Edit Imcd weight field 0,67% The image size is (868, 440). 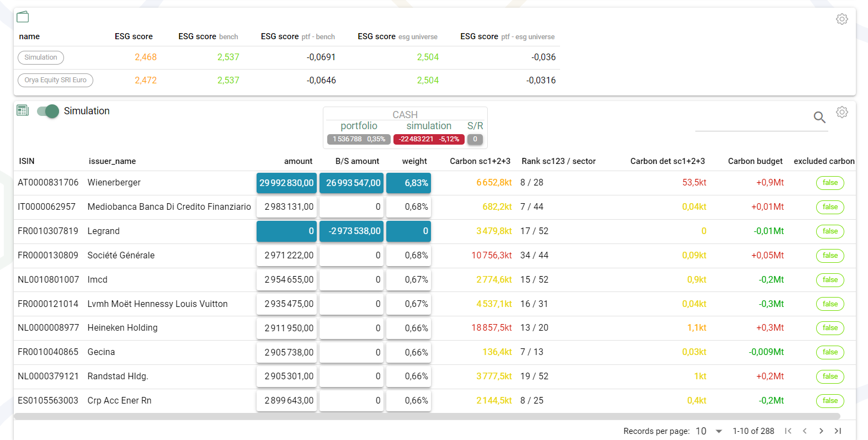pyautogui.click(x=408, y=280)
